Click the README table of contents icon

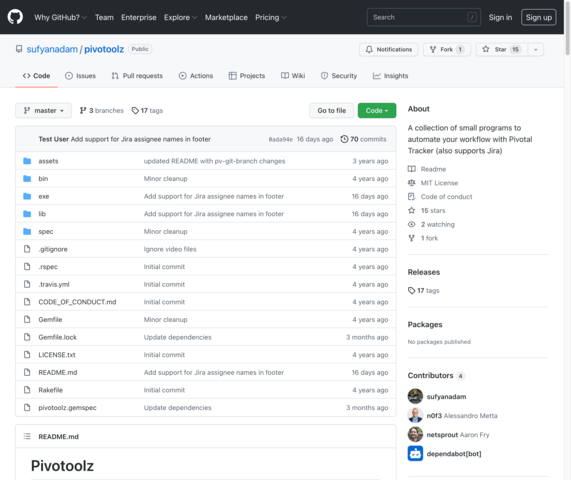click(27, 436)
